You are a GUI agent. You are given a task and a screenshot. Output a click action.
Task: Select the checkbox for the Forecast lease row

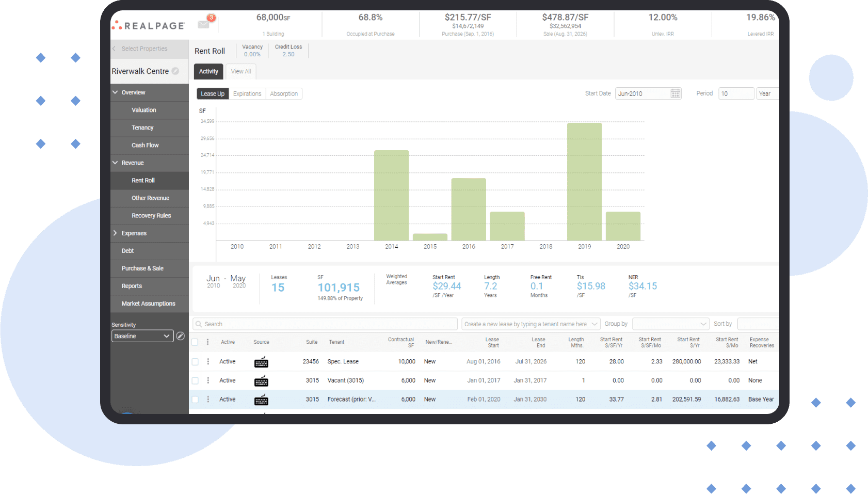(195, 400)
